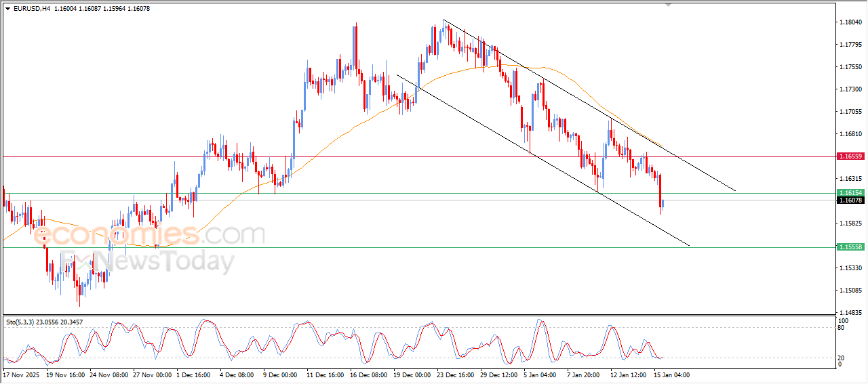The image size is (868, 384).
Task: Click the 9 Dec 00:00 time label
Action: pyautogui.click(x=281, y=375)
